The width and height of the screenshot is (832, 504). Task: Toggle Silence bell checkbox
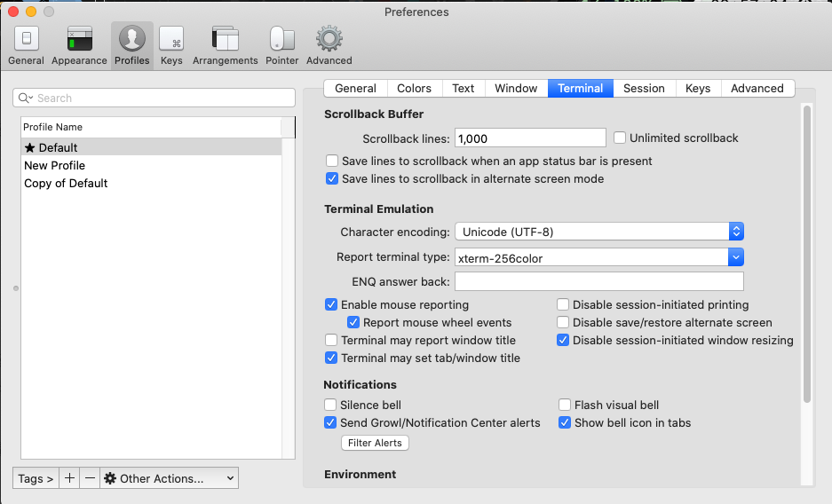pyautogui.click(x=331, y=405)
